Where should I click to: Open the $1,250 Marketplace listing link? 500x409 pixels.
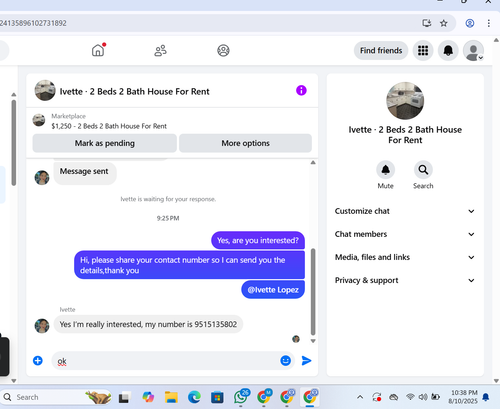coord(109,126)
